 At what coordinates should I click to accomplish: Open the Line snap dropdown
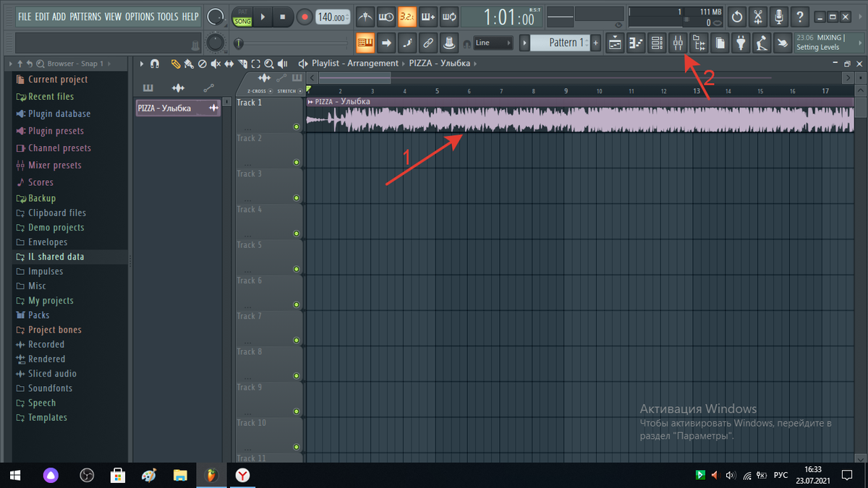(493, 43)
